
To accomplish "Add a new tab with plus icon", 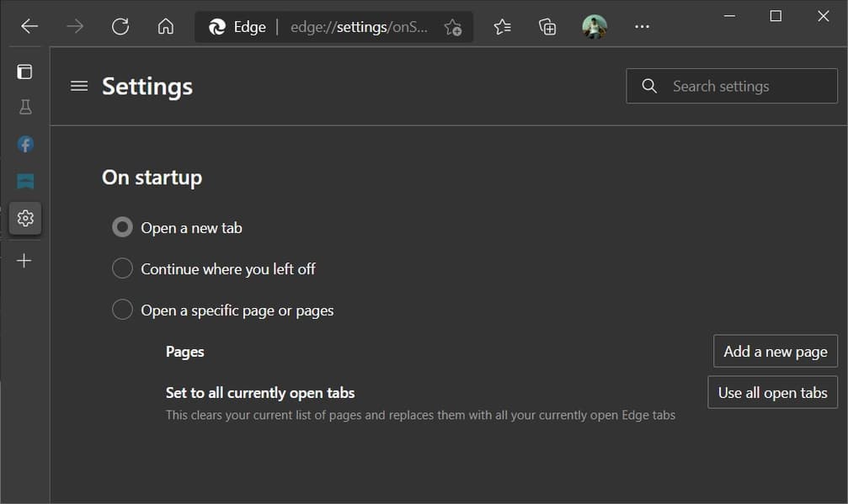I will [24, 261].
